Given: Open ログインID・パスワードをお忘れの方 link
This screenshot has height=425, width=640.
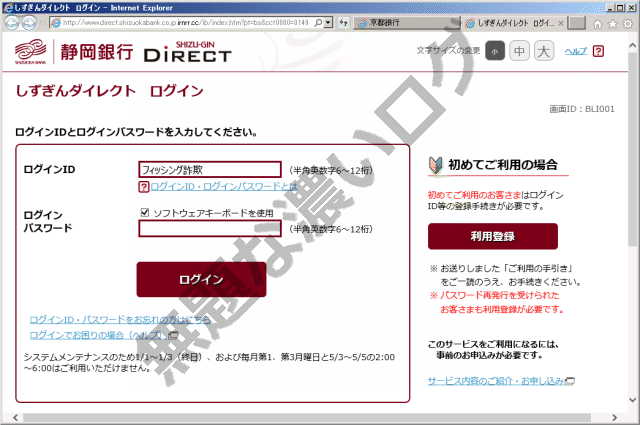Looking at the screenshot, I should tap(120, 320).
